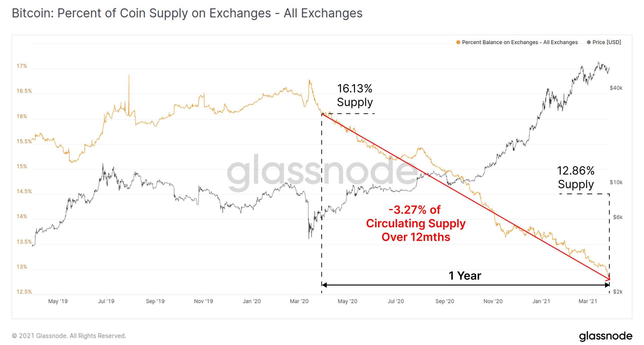Click the $40k price axis label
Viewport: 644px width, 345px height.
click(616, 88)
